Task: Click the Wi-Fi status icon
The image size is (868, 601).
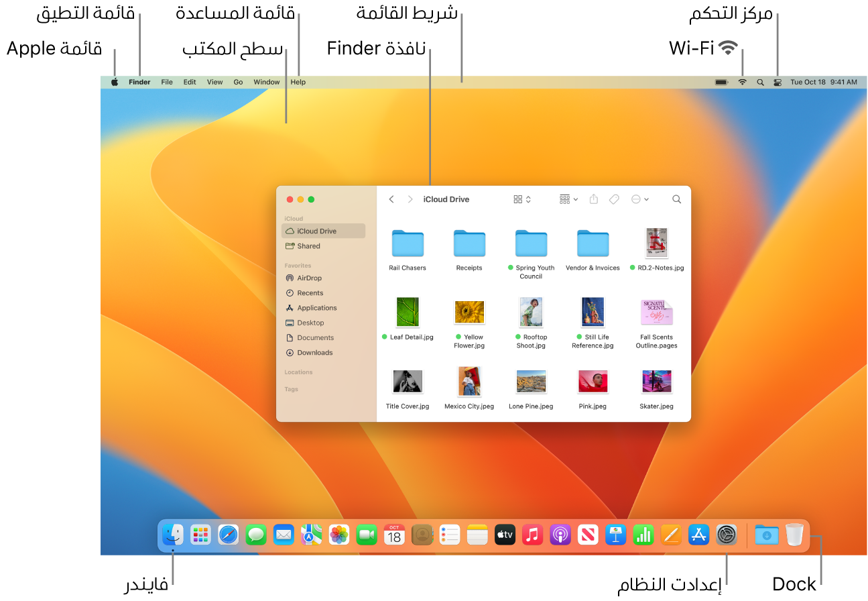Action: [x=743, y=82]
